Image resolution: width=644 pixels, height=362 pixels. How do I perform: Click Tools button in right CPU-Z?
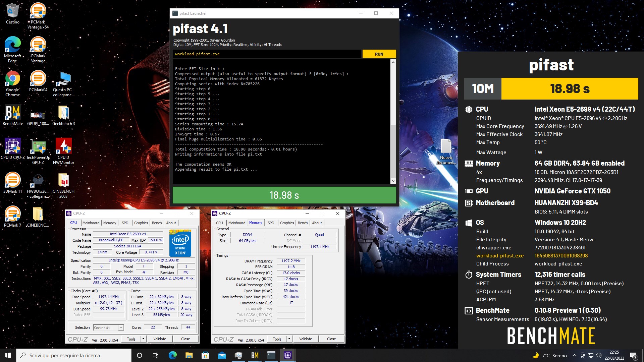point(277,339)
